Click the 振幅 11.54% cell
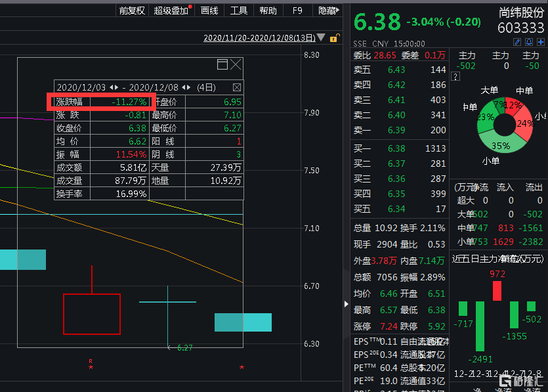This screenshot has height=392, width=548. (101, 154)
